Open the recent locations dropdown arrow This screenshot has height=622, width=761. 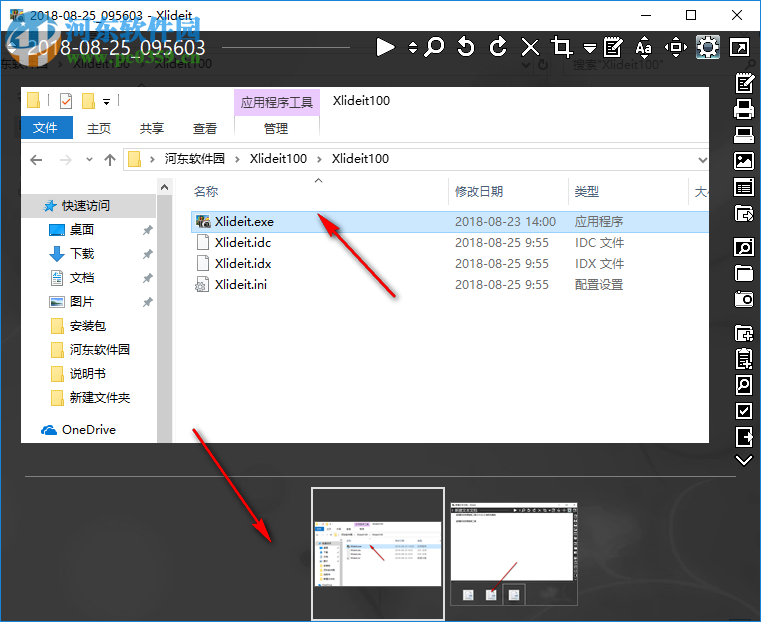point(89,159)
